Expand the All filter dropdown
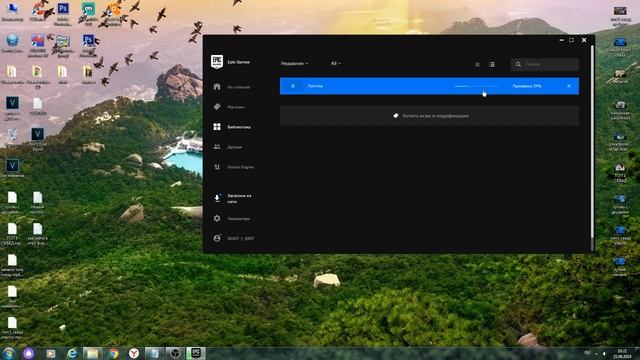The width and height of the screenshot is (640, 360). (336, 63)
